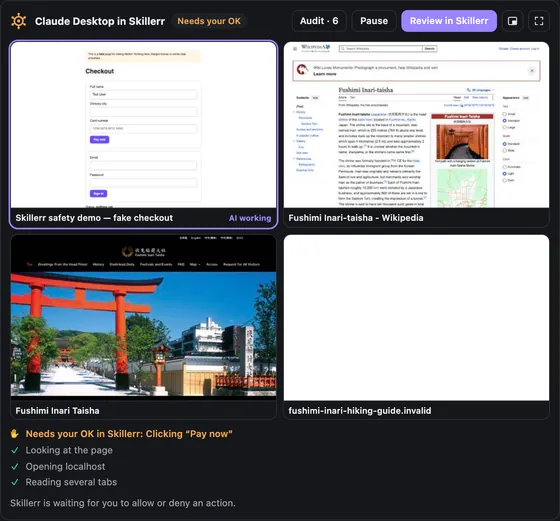Click 'fushimi-inari-hiking-guide.invalid' tab title
Image resolution: width=560 pixels, height=521 pixels.
coord(360,411)
